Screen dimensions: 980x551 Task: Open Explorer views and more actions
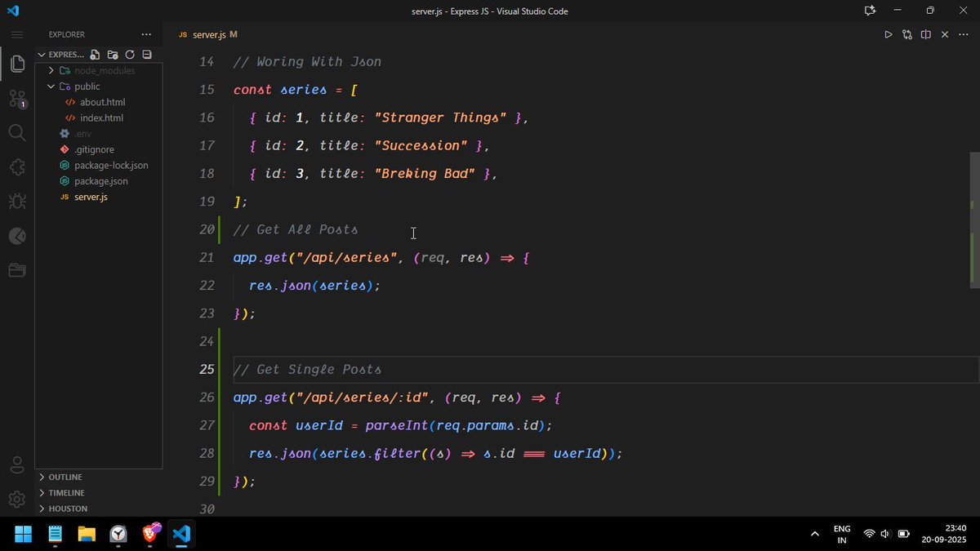pyautogui.click(x=146, y=34)
